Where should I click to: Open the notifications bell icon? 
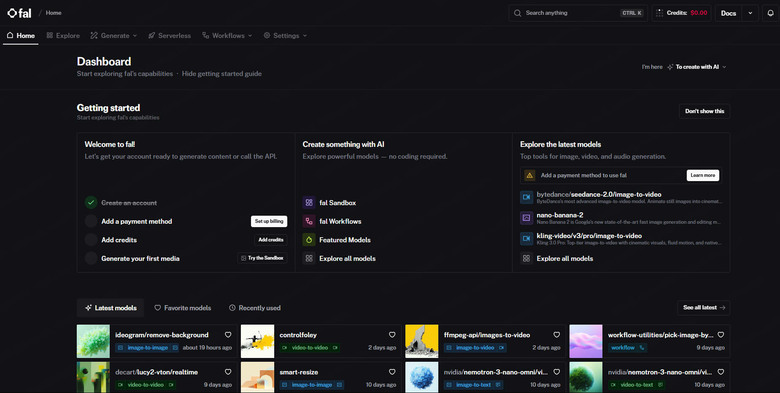(x=771, y=13)
